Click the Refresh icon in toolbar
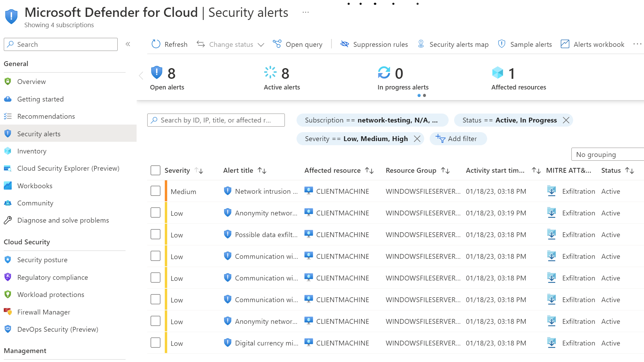644x362 pixels. pos(156,44)
